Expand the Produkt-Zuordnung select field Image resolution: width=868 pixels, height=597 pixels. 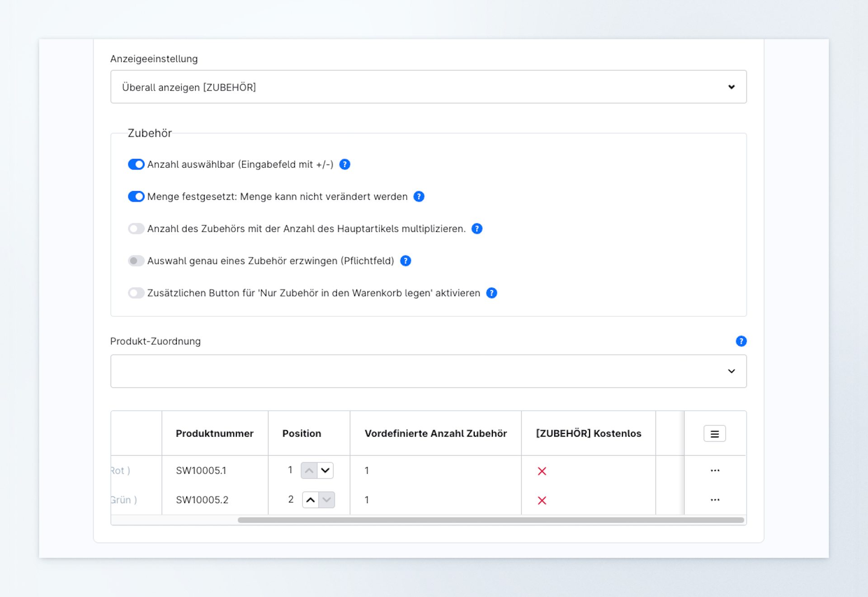click(x=428, y=371)
